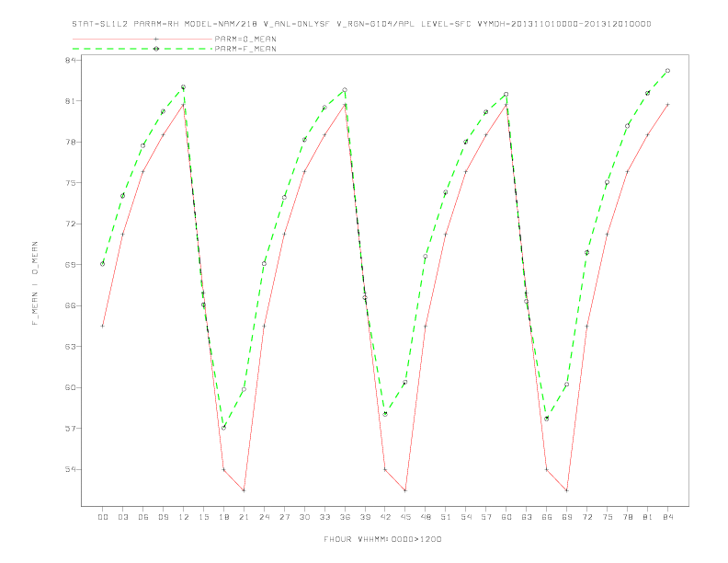Click x-axis tick label 09
The height and width of the screenshot is (563, 728).
point(163,517)
